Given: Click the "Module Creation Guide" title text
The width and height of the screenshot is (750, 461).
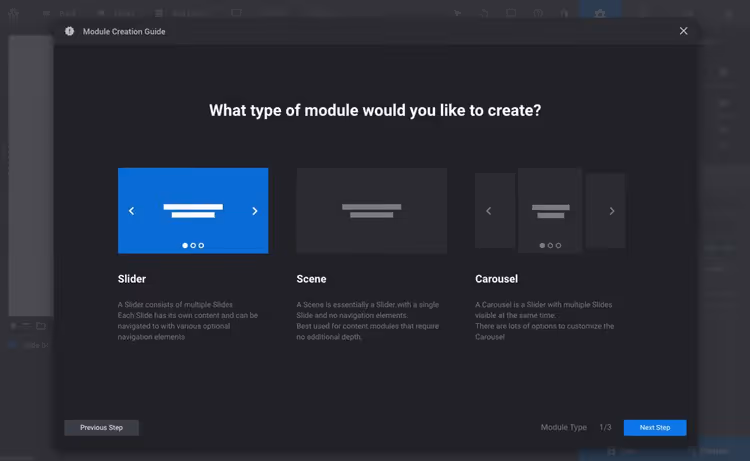Looking at the screenshot, I should pyautogui.click(x=124, y=32).
